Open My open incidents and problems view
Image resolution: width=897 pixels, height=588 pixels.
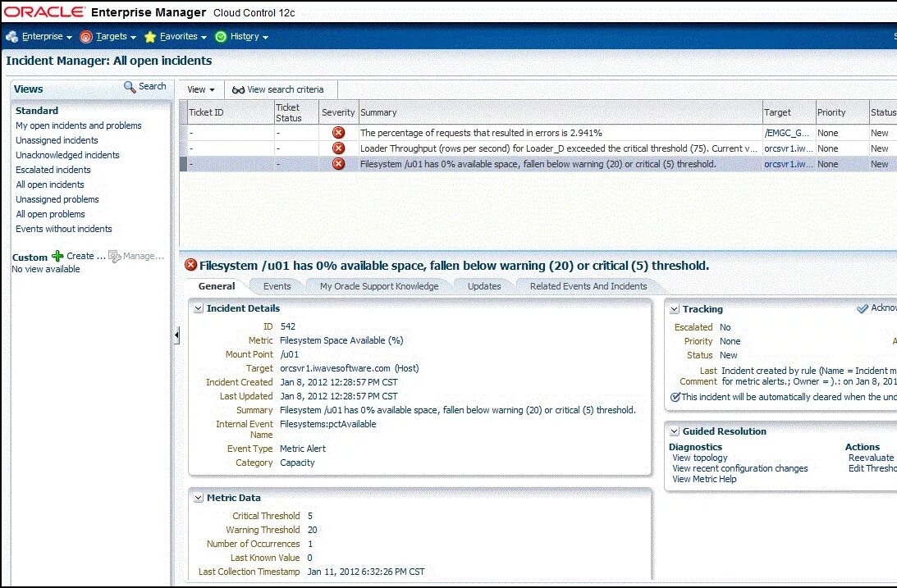(x=78, y=125)
